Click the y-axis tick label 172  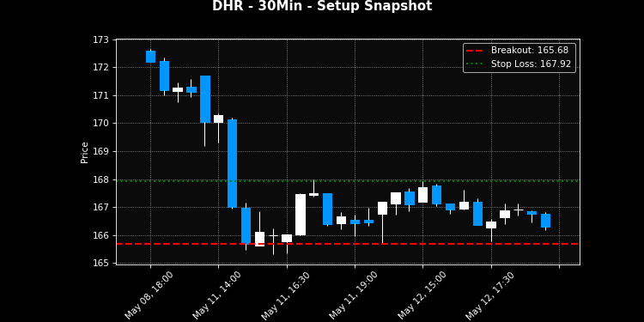pos(100,67)
